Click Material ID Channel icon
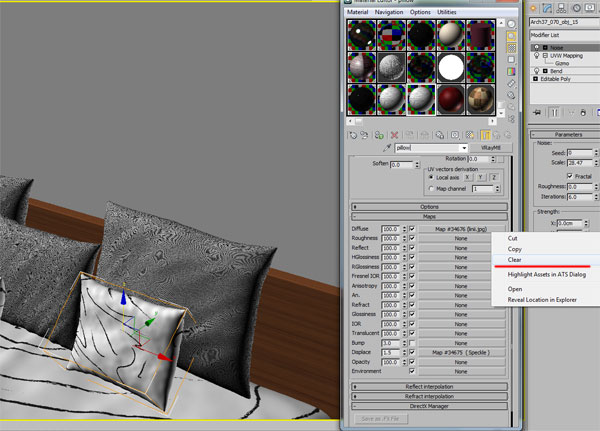The width and height of the screenshot is (600, 431). click(x=455, y=135)
